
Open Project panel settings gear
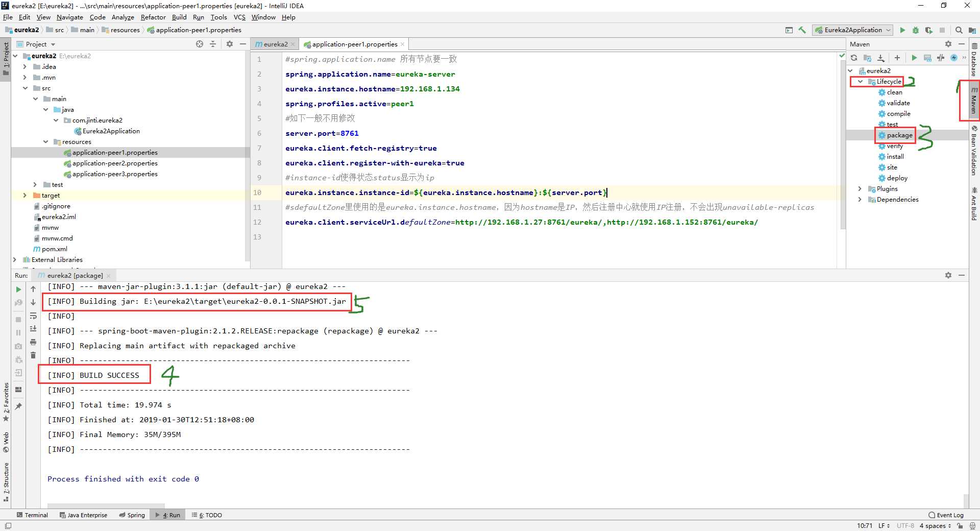pyautogui.click(x=230, y=44)
